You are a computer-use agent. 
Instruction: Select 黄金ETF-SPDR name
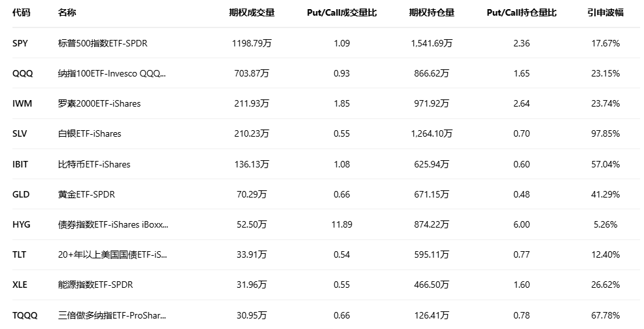86,194
